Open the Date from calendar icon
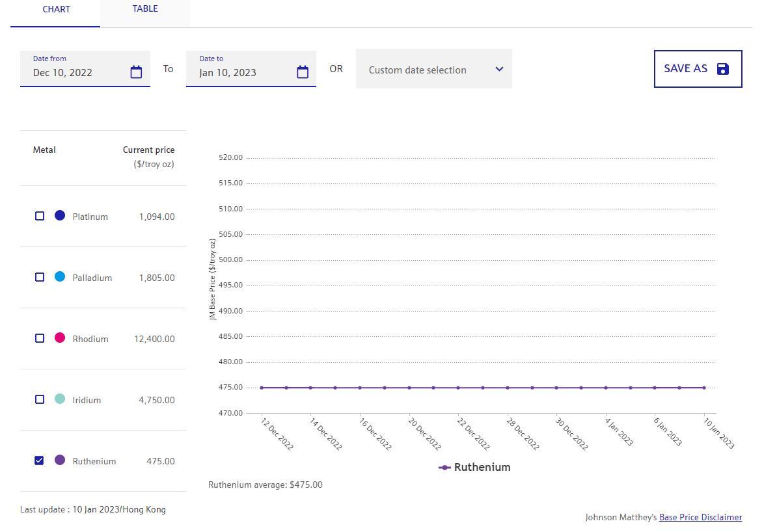 click(x=136, y=72)
